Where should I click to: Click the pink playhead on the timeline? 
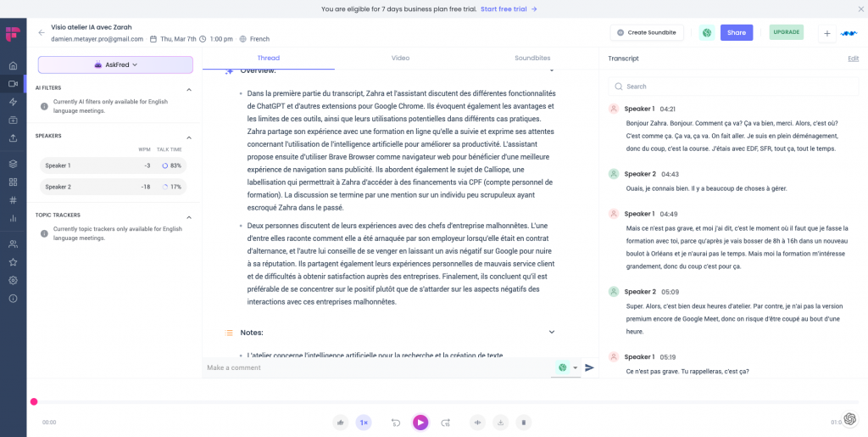pos(34,401)
